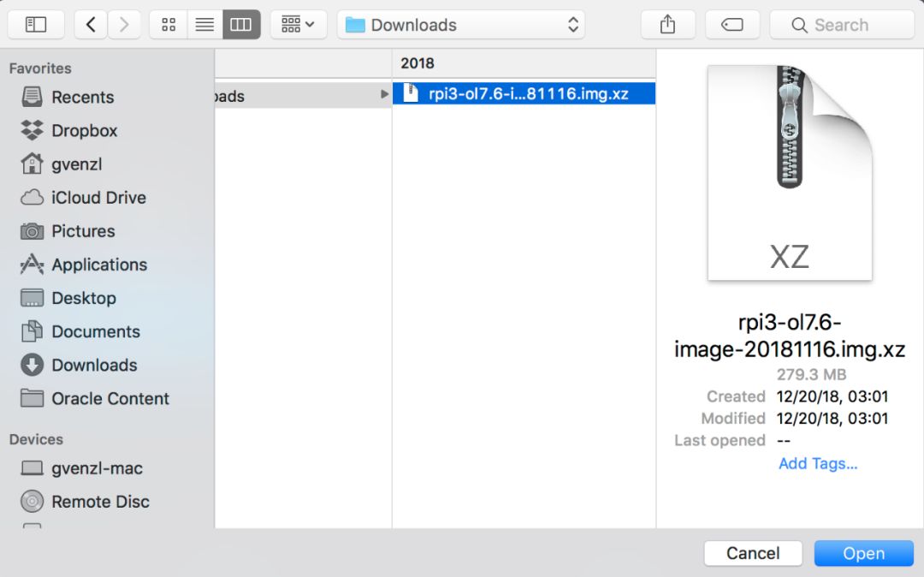Open the Oracle Content folder

point(110,399)
